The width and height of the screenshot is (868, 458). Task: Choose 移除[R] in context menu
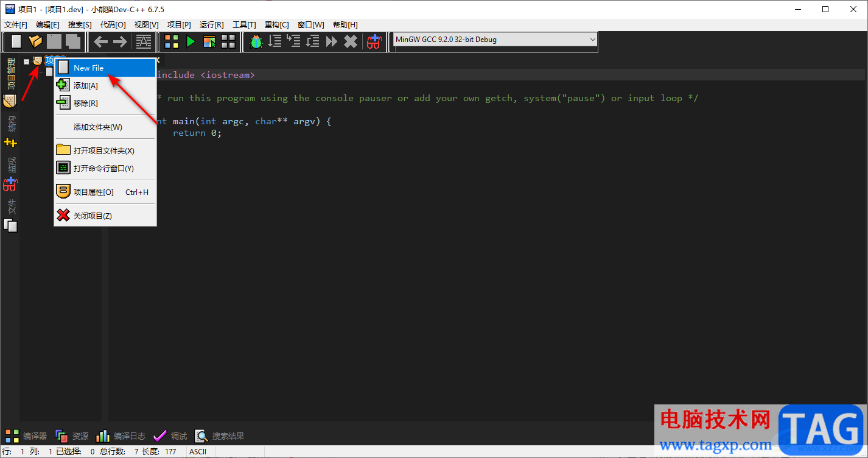click(105, 104)
